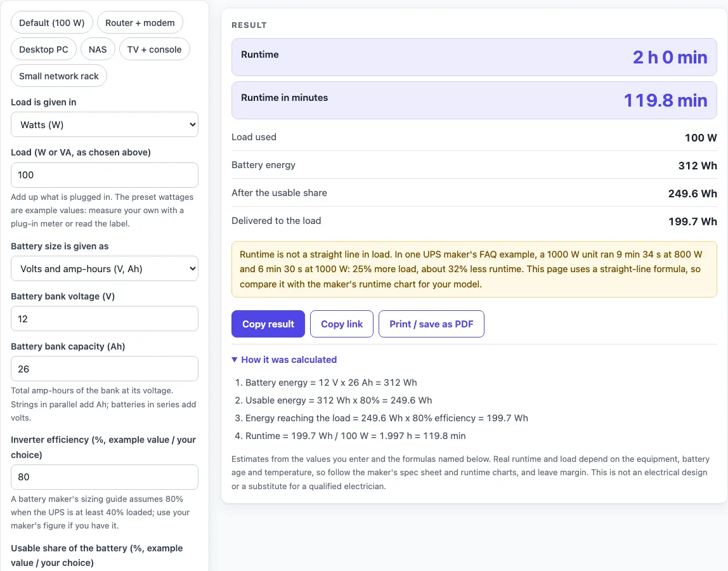The height and width of the screenshot is (571, 728).
Task: Click the Battery bank capacity field
Action: point(105,369)
